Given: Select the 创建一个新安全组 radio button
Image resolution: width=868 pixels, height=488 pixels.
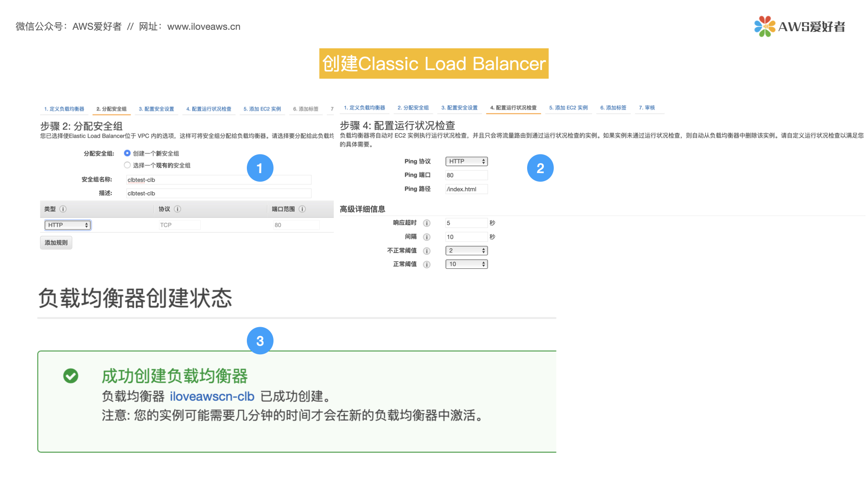Looking at the screenshot, I should (x=127, y=153).
